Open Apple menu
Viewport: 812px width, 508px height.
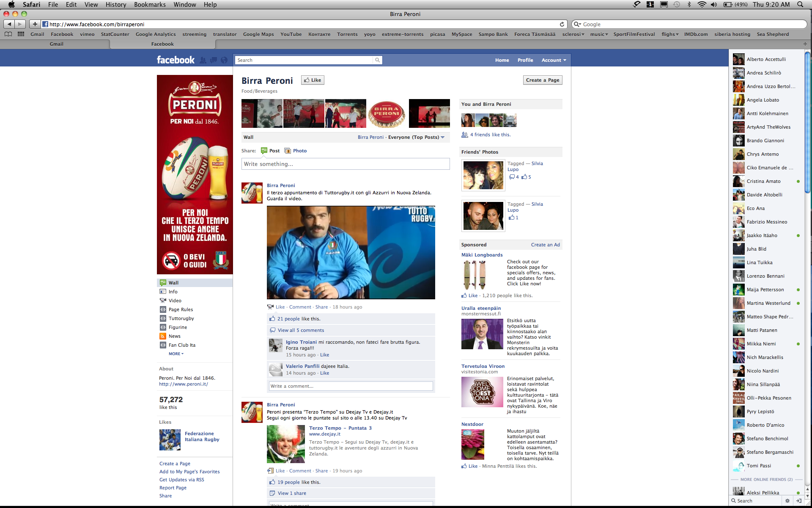[x=11, y=4]
